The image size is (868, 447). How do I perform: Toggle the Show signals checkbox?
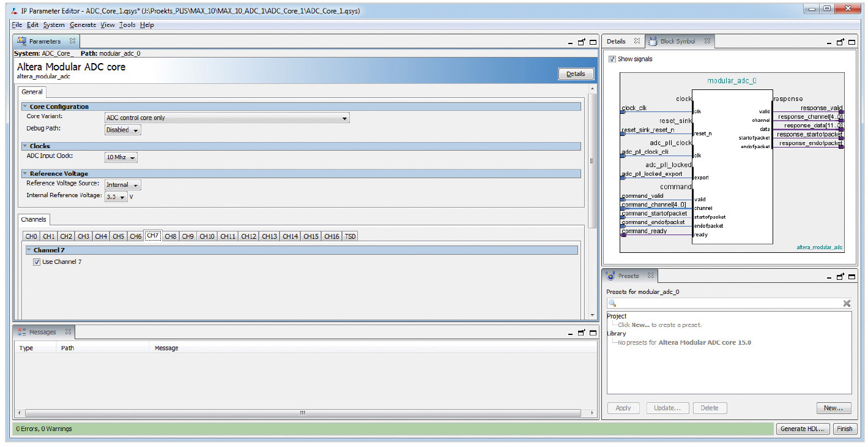pos(612,59)
